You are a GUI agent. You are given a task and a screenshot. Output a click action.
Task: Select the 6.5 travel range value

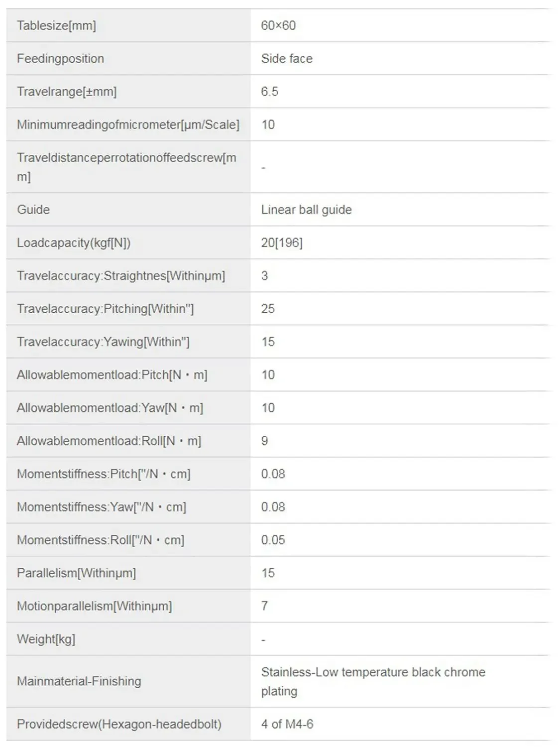269,92
